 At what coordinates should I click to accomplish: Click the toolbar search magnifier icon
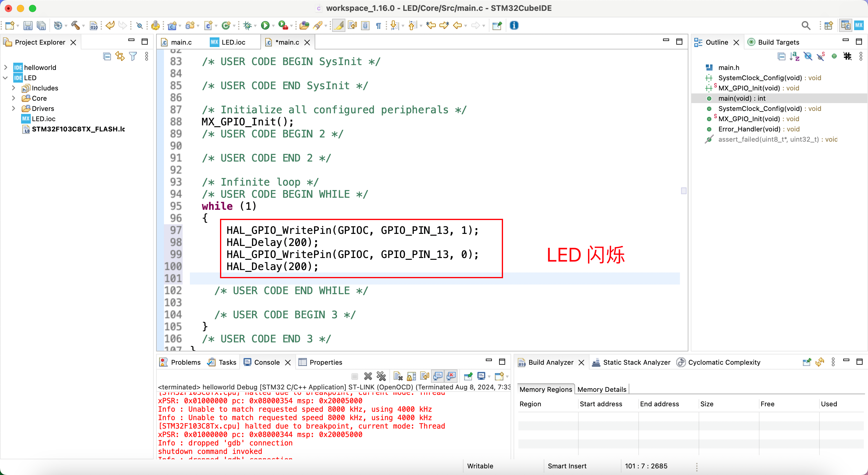point(806,26)
